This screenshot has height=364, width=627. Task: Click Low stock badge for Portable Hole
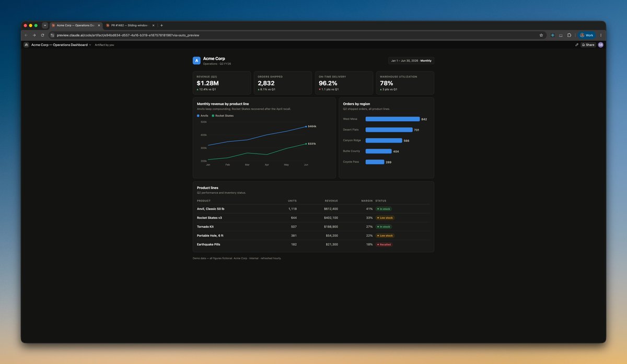point(385,236)
